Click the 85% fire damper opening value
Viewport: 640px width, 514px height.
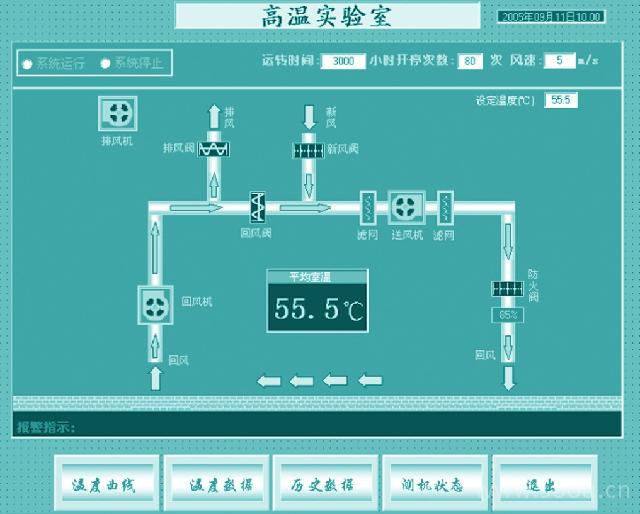point(508,315)
